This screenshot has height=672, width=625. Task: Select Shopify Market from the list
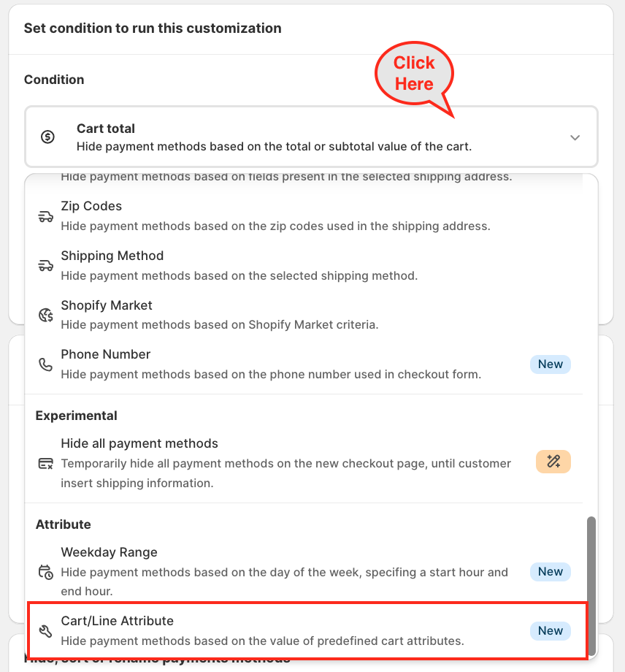coord(219,314)
